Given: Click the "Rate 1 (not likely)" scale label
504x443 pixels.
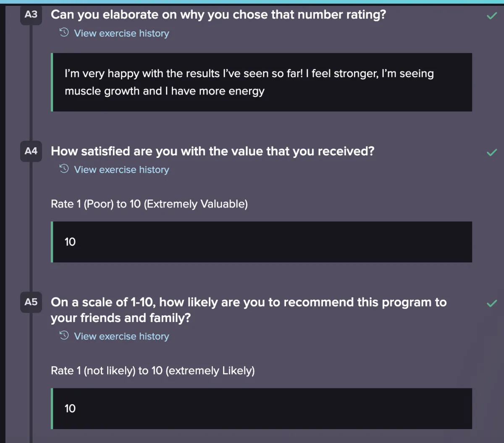Looking at the screenshot, I should [x=152, y=371].
